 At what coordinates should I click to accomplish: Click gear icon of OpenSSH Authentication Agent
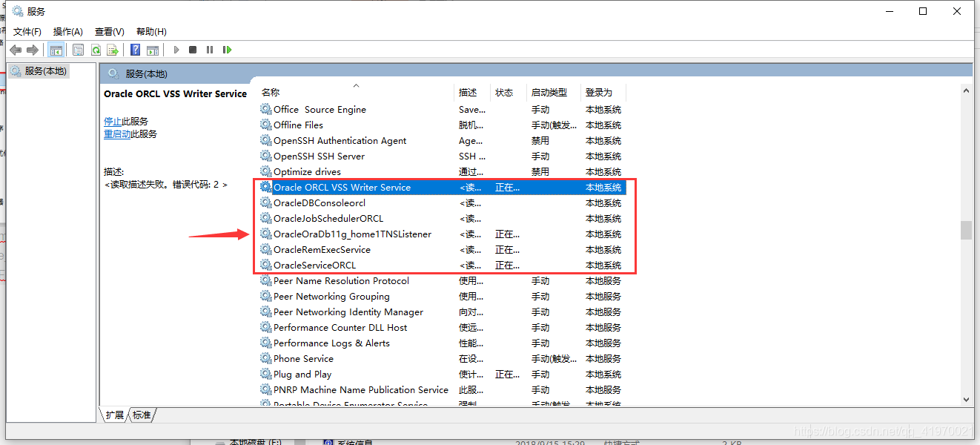click(x=266, y=140)
